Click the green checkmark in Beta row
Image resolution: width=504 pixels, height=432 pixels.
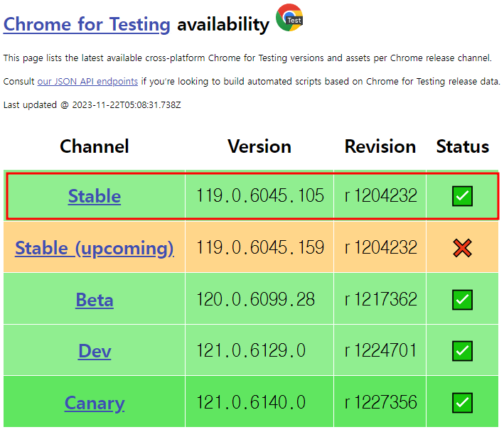(x=462, y=300)
